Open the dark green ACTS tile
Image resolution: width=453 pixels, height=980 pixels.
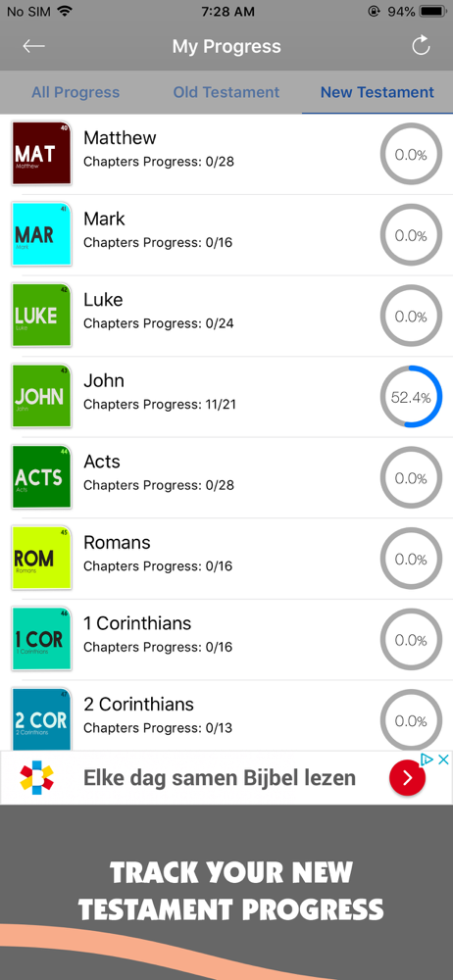tap(41, 477)
